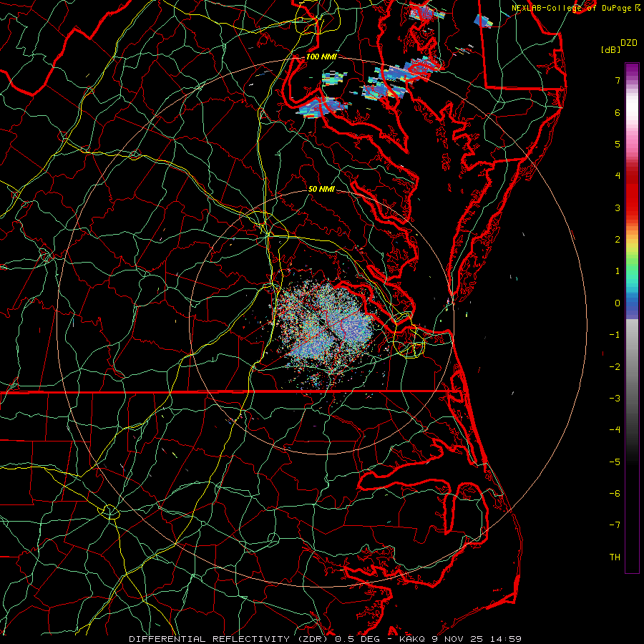The width and height of the screenshot is (644, 644).
Task: Click the KAKQ 9 NOV 25 14:59 timestamp
Action: (460, 639)
